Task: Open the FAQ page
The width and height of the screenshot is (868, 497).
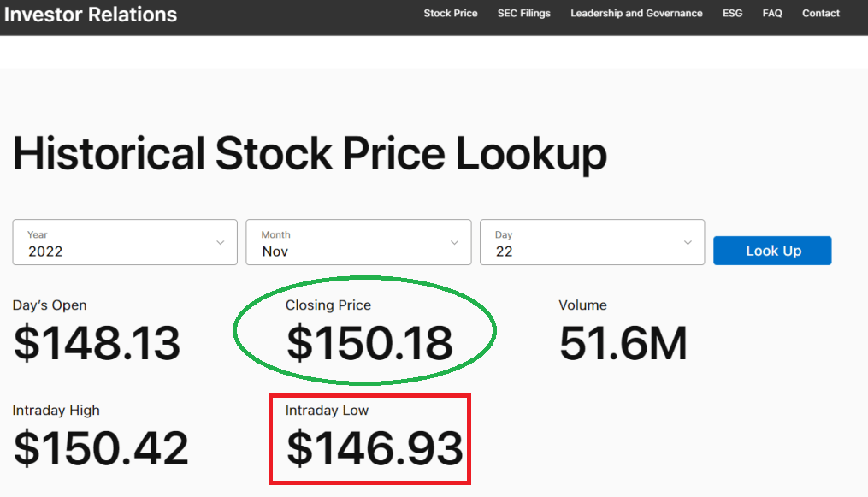Action: pos(772,14)
